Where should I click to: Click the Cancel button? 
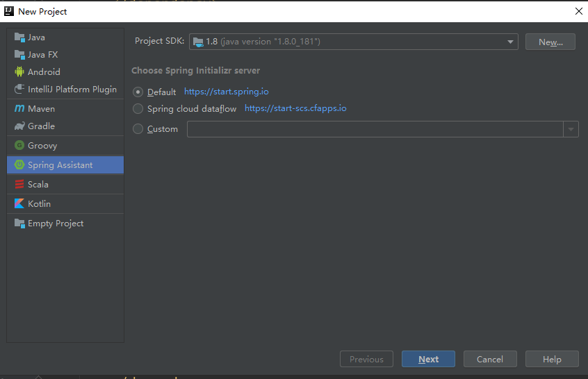click(490, 359)
